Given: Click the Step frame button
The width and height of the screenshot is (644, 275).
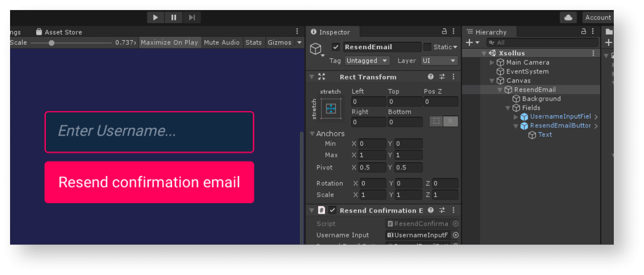Looking at the screenshot, I should pos(192,18).
